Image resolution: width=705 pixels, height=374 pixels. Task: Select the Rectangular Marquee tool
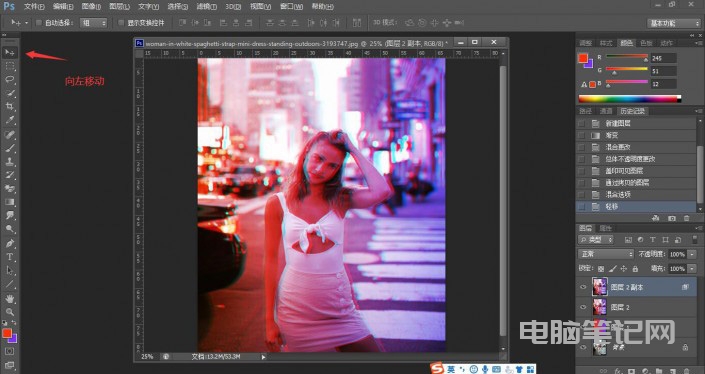[x=10, y=67]
